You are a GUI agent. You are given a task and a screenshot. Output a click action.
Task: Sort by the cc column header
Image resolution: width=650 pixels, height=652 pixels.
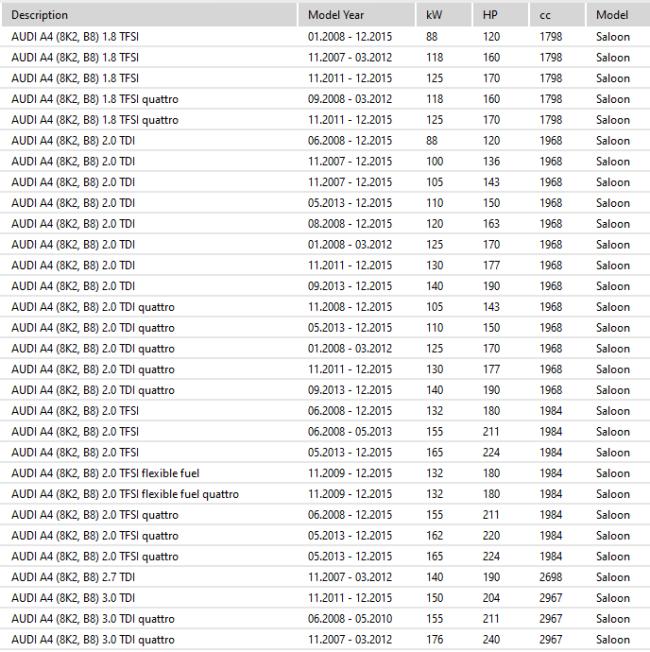[x=558, y=15]
